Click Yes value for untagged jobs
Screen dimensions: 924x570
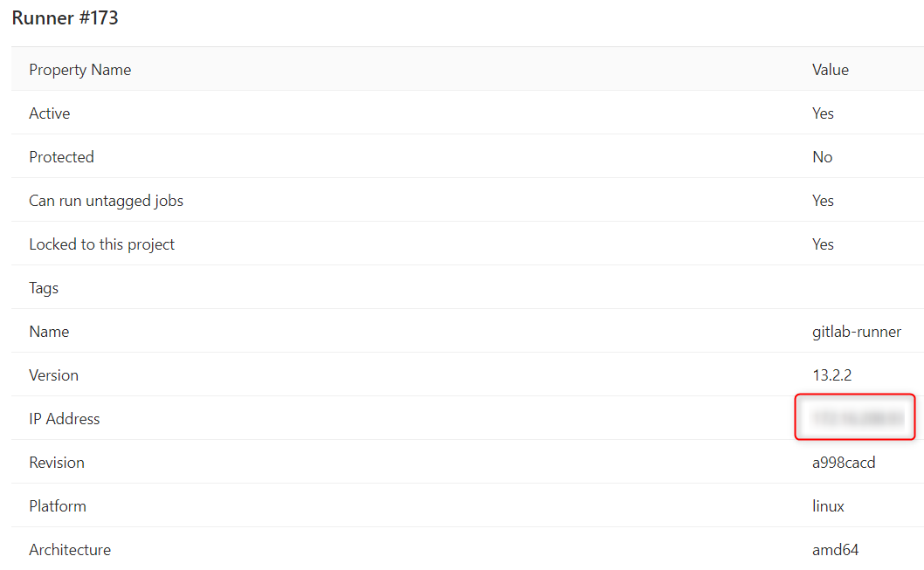823,200
